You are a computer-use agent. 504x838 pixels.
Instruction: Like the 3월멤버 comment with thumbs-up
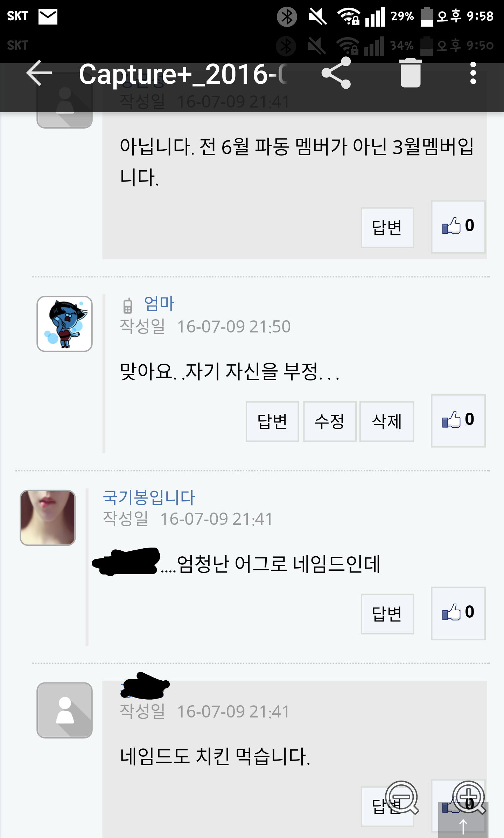[458, 226]
